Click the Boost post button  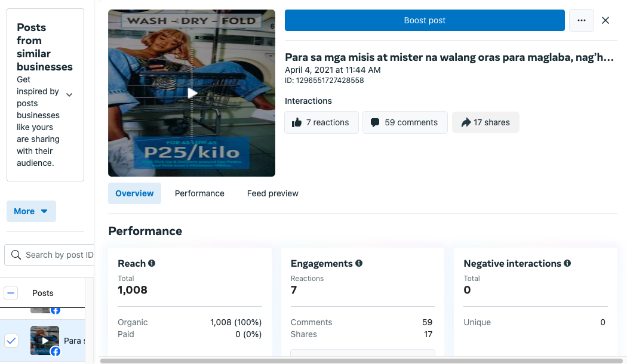pos(425,20)
